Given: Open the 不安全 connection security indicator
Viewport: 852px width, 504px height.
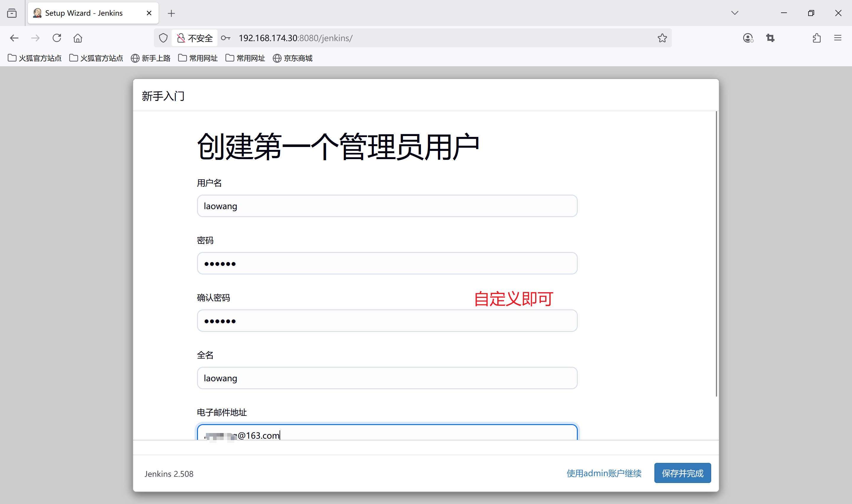Looking at the screenshot, I should [x=195, y=38].
